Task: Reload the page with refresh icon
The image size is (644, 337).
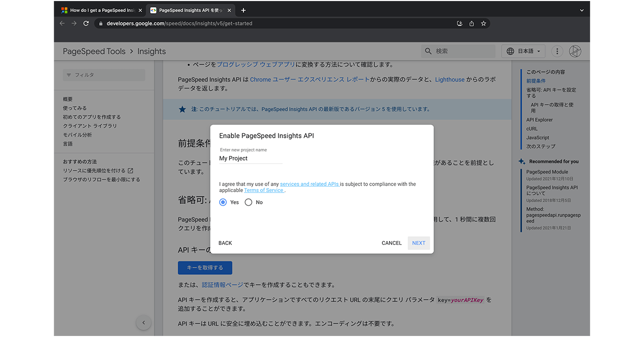Action: tap(86, 24)
